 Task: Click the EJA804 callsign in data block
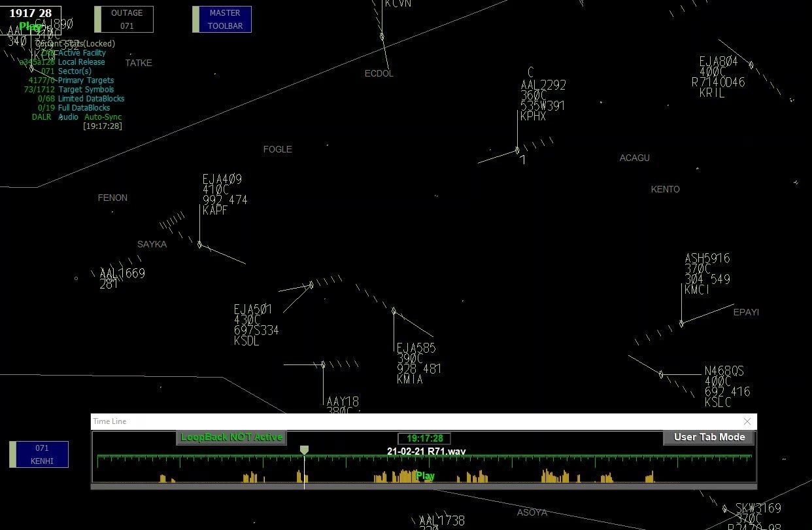tap(719, 62)
